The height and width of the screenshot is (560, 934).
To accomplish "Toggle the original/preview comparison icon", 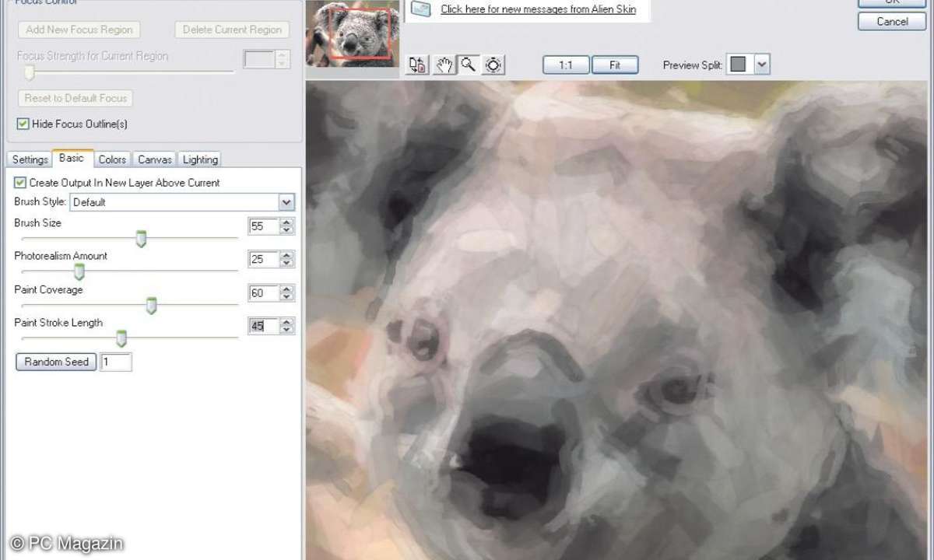I will click(418, 65).
